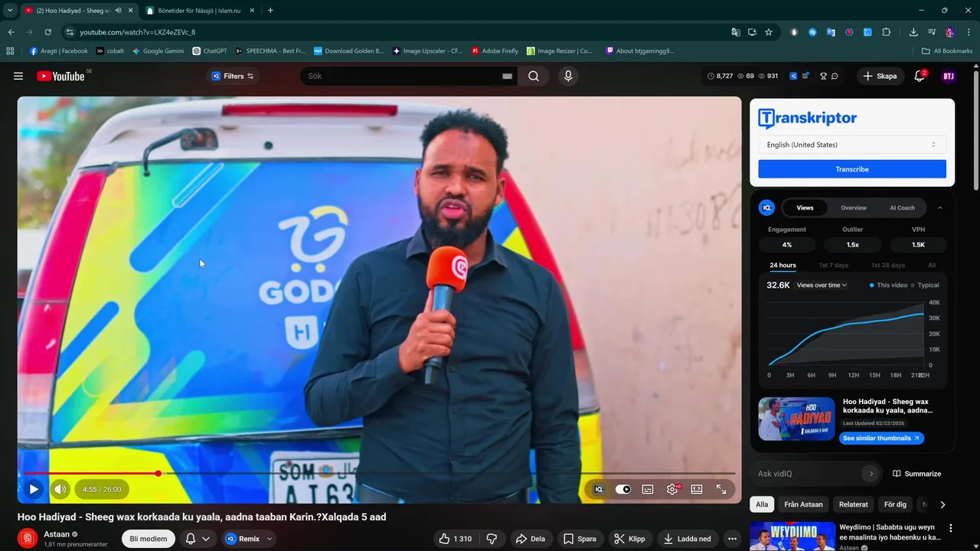The width and height of the screenshot is (980, 551).
Task: Open the Chrome downloads icon
Action: click(x=913, y=32)
